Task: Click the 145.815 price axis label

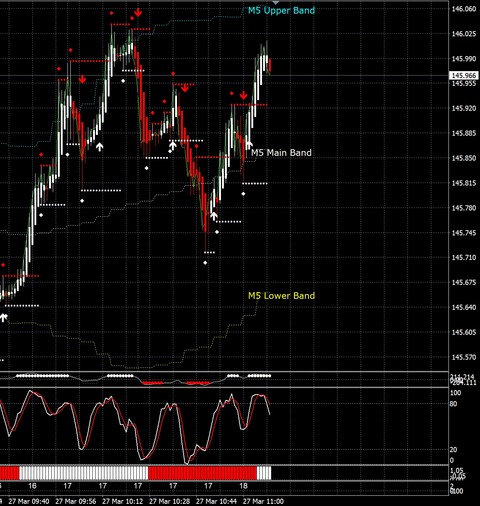Action: point(464,183)
